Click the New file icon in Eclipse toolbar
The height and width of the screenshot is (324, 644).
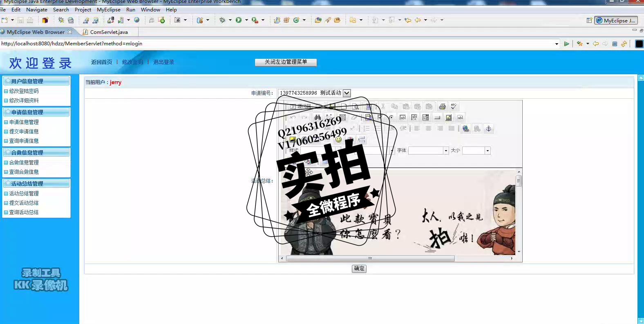4,20
